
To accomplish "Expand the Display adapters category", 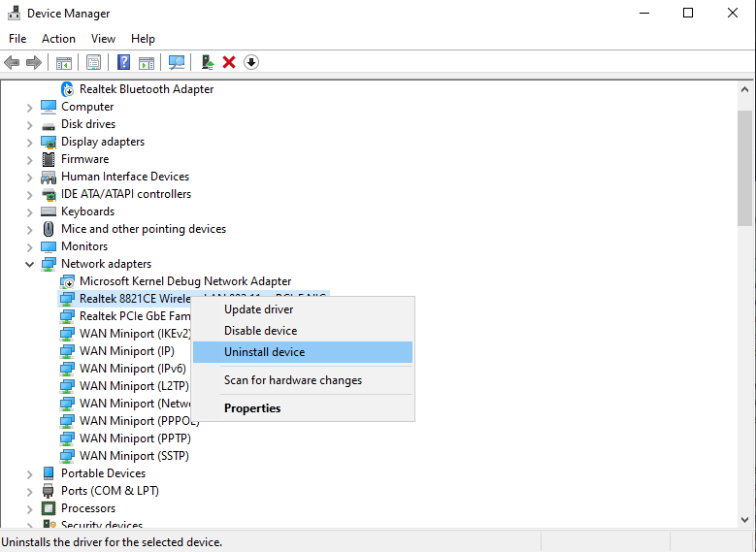I will point(29,142).
